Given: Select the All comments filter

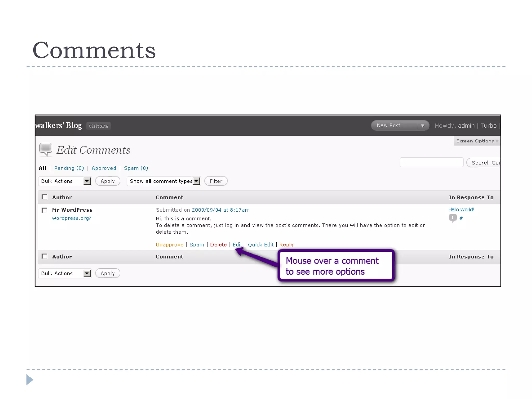Looking at the screenshot, I should (42, 168).
